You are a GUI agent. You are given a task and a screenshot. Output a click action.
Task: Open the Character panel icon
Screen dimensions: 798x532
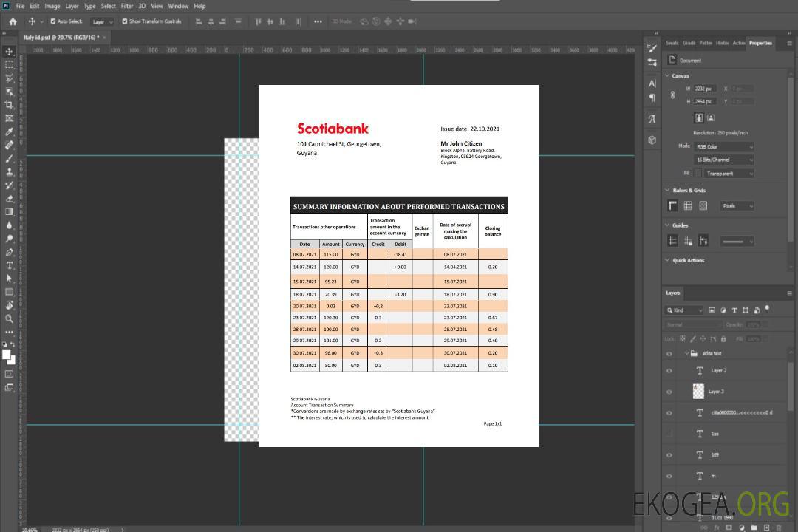click(652, 83)
